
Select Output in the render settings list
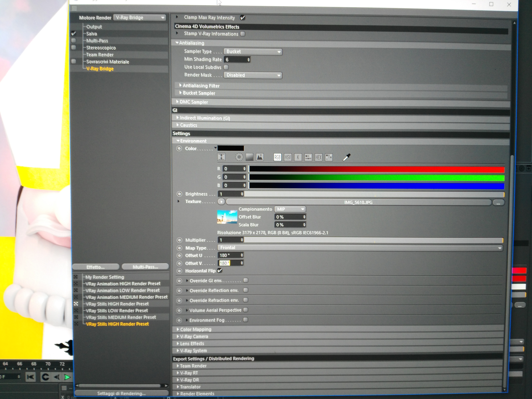tap(94, 27)
